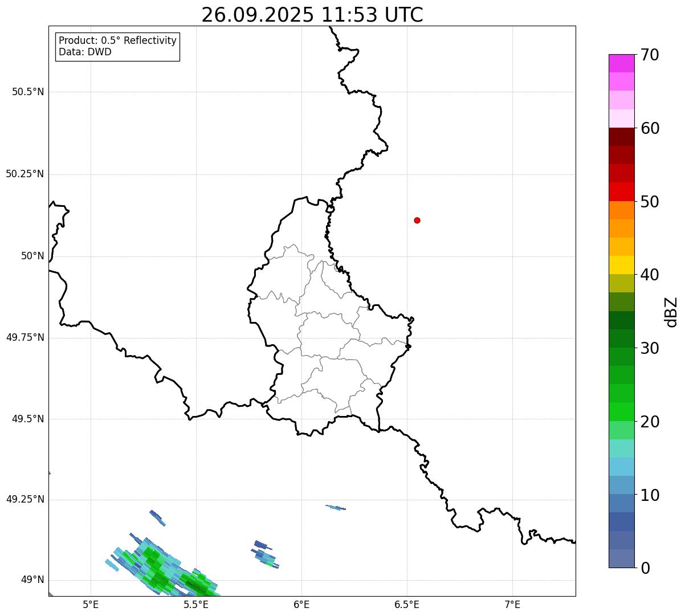Viewport: 685px width, 616px height.
Task: Pick the bright green colorbar swatch just above 20
Action: tap(621, 412)
